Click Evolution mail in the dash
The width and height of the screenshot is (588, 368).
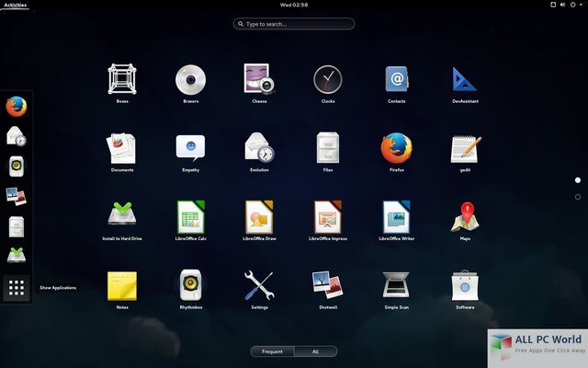point(17,136)
